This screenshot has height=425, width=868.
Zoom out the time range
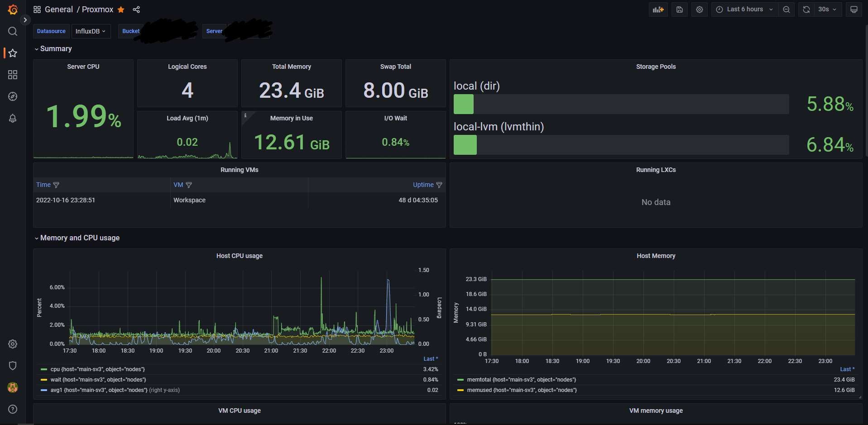tap(786, 10)
